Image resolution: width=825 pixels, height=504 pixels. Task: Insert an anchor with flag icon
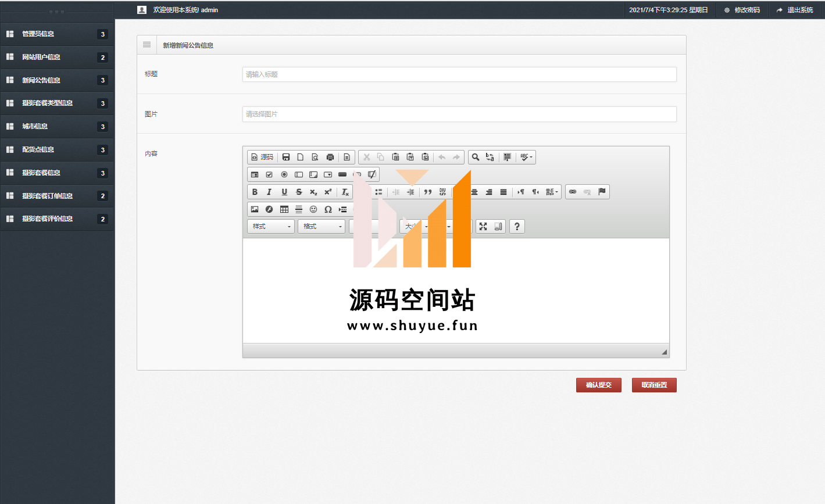(602, 192)
